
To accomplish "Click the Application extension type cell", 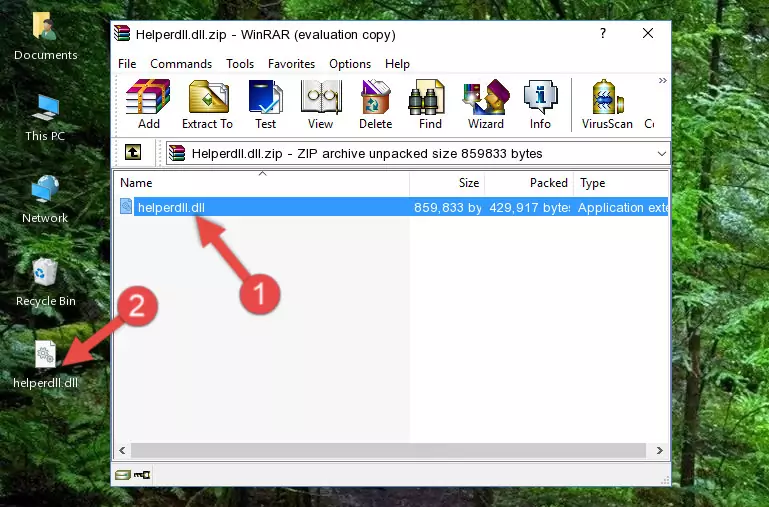I will 623,207.
